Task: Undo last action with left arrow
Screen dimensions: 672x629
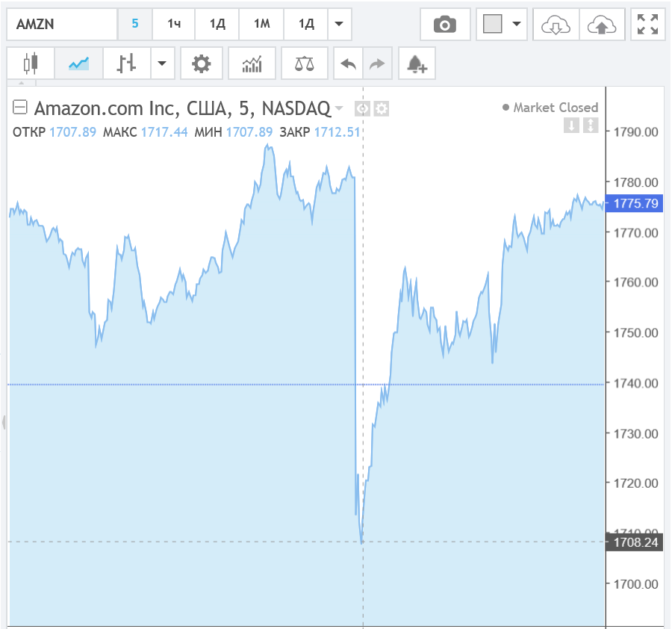Action: click(348, 63)
